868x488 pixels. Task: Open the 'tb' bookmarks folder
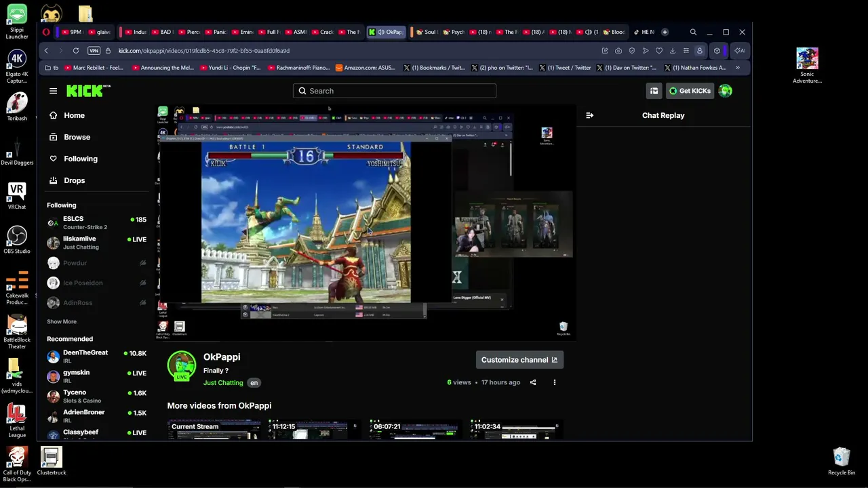pos(52,68)
